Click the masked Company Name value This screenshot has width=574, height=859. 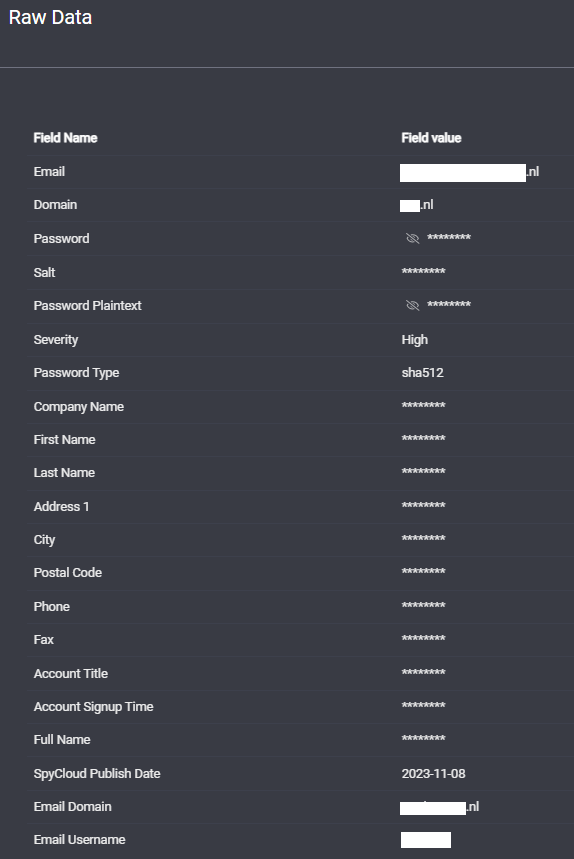click(423, 406)
